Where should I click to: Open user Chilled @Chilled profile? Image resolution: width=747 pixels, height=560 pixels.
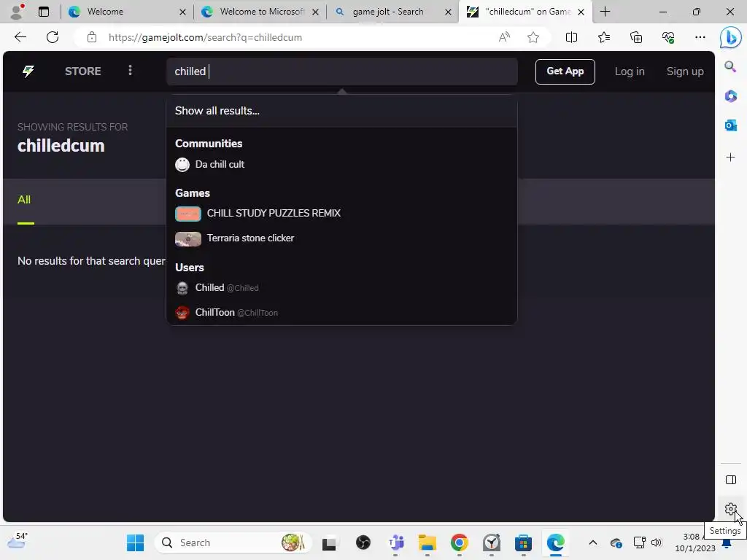[x=227, y=287]
